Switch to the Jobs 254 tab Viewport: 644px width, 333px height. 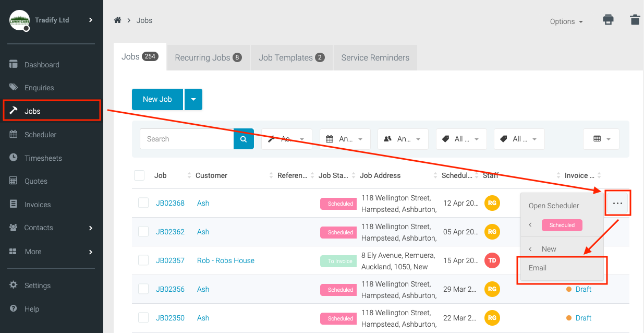pyautogui.click(x=140, y=56)
